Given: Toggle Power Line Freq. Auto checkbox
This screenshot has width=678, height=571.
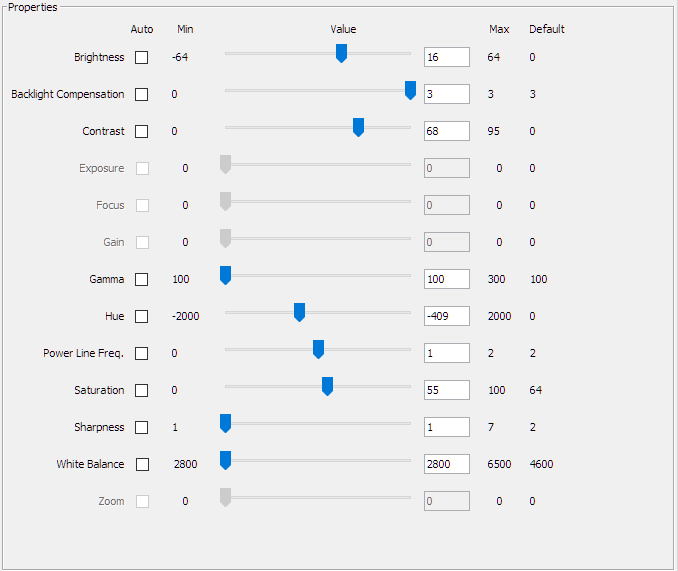Looking at the screenshot, I should (x=141, y=353).
